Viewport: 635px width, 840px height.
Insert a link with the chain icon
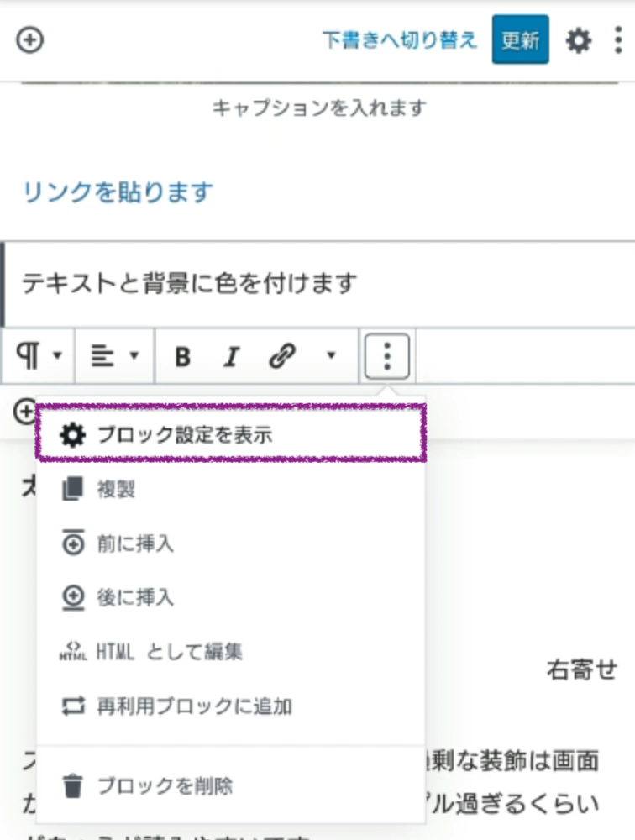281,357
